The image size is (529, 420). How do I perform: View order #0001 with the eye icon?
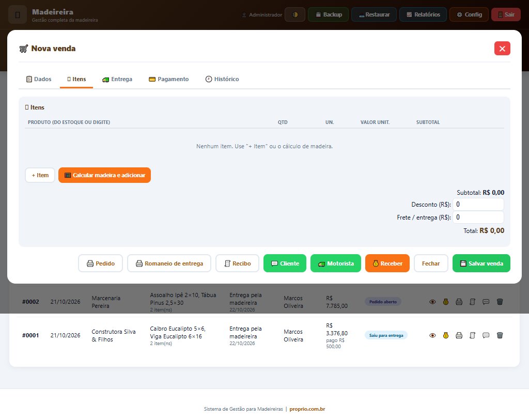coord(432,335)
